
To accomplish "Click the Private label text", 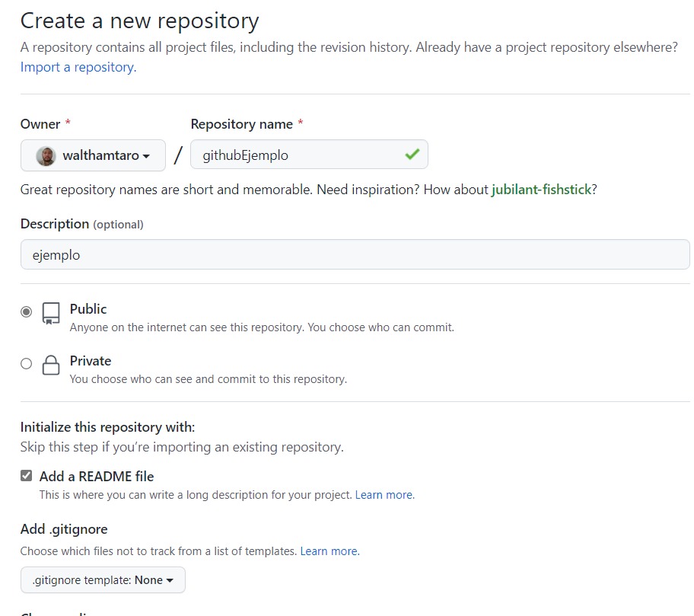I will pos(91,360).
